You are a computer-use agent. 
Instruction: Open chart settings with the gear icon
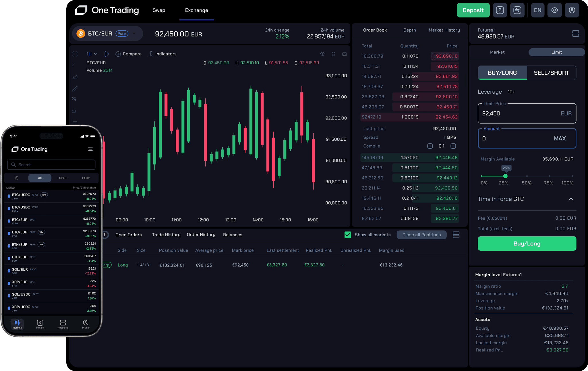pos(322,54)
